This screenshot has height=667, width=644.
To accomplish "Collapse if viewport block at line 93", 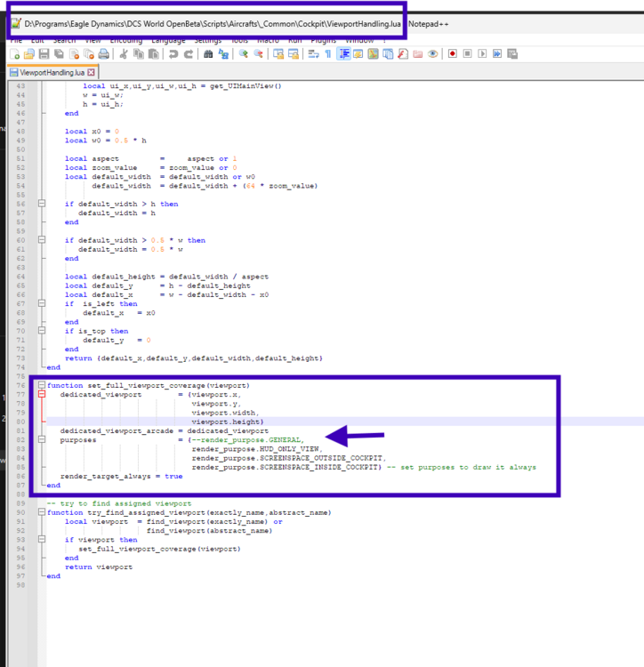I will point(42,540).
